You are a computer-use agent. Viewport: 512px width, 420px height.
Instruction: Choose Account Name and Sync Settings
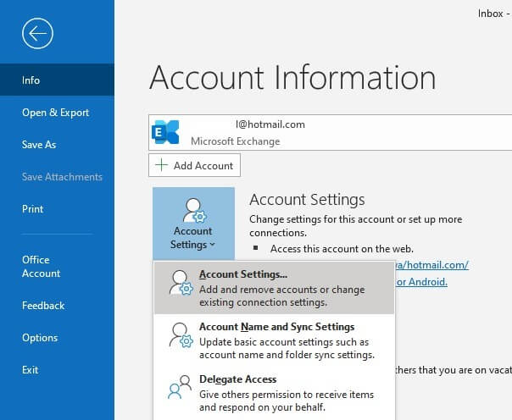[x=275, y=340]
